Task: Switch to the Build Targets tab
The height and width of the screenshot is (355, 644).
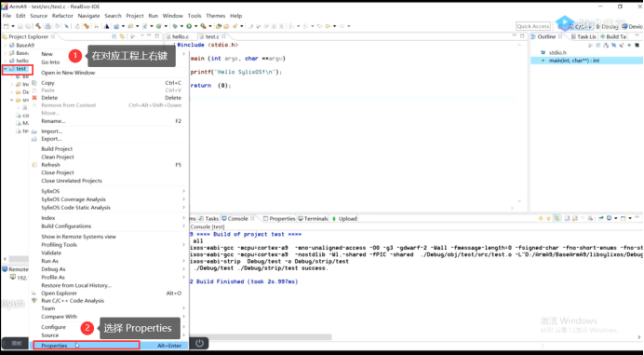Action: click(x=613, y=36)
